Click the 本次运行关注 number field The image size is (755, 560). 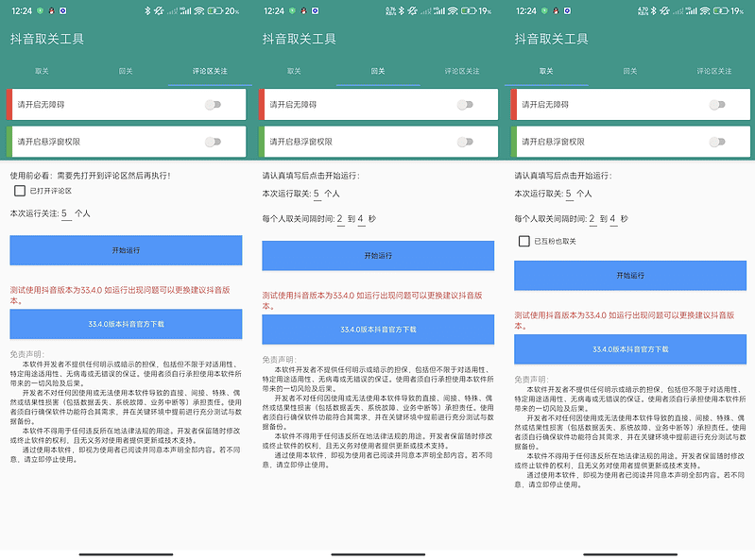coord(66,214)
